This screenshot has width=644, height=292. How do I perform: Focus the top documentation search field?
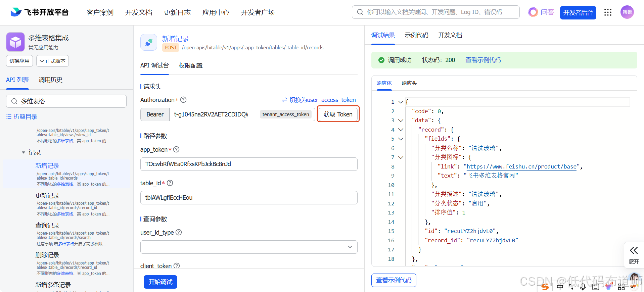(435, 12)
